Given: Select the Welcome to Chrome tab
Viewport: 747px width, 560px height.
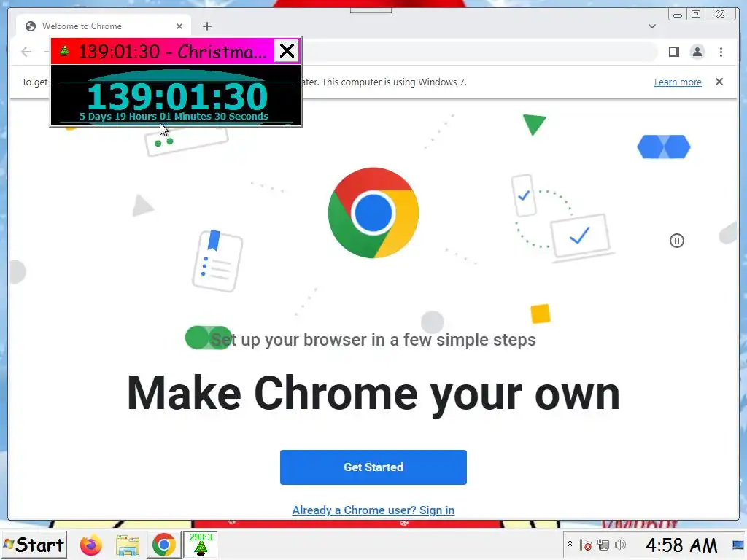Looking at the screenshot, I should click(104, 26).
